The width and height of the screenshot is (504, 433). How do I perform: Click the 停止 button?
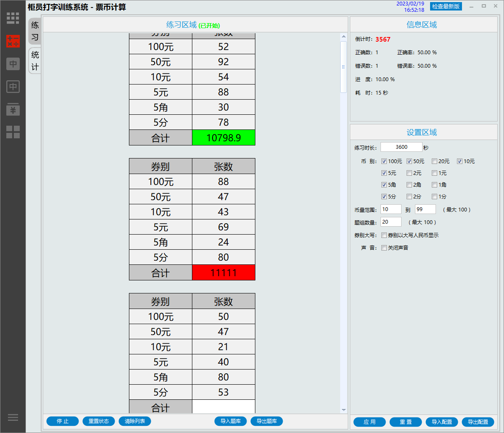[x=63, y=421]
